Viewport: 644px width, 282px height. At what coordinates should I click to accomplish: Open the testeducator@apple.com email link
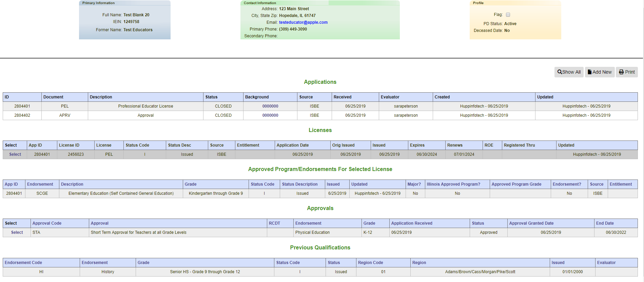pyautogui.click(x=303, y=22)
